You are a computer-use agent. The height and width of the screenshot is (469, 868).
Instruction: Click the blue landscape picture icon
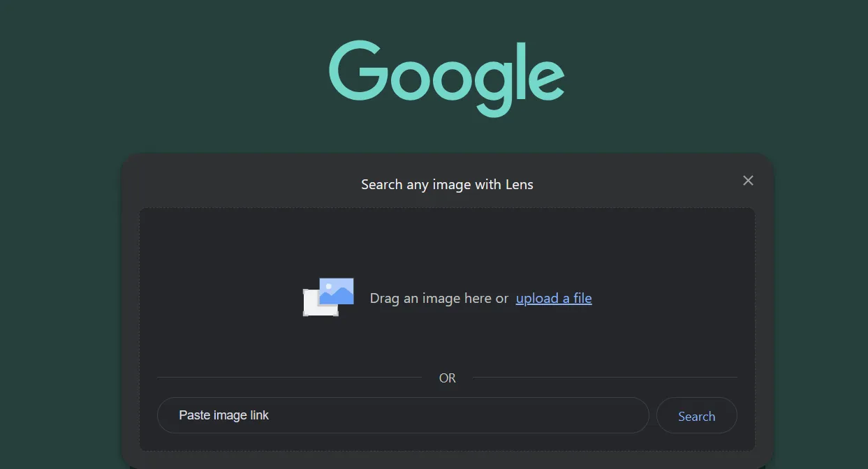(x=337, y=291)
